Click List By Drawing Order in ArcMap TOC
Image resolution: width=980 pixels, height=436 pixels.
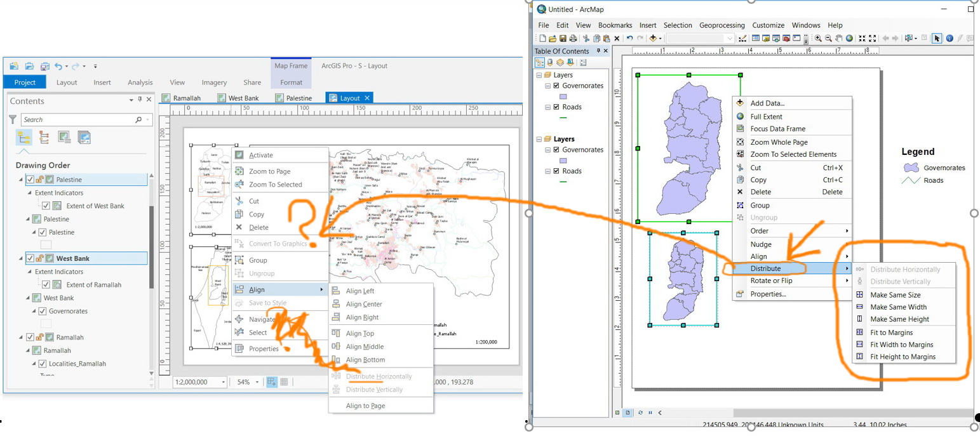point(540,62)
